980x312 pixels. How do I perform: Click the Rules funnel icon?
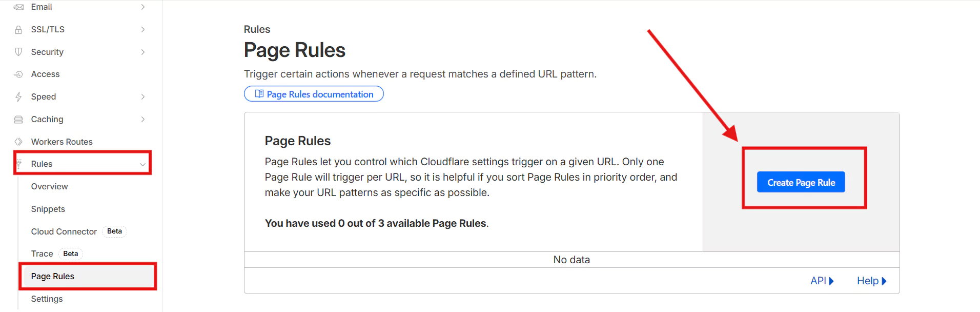[x=18, y=164]
